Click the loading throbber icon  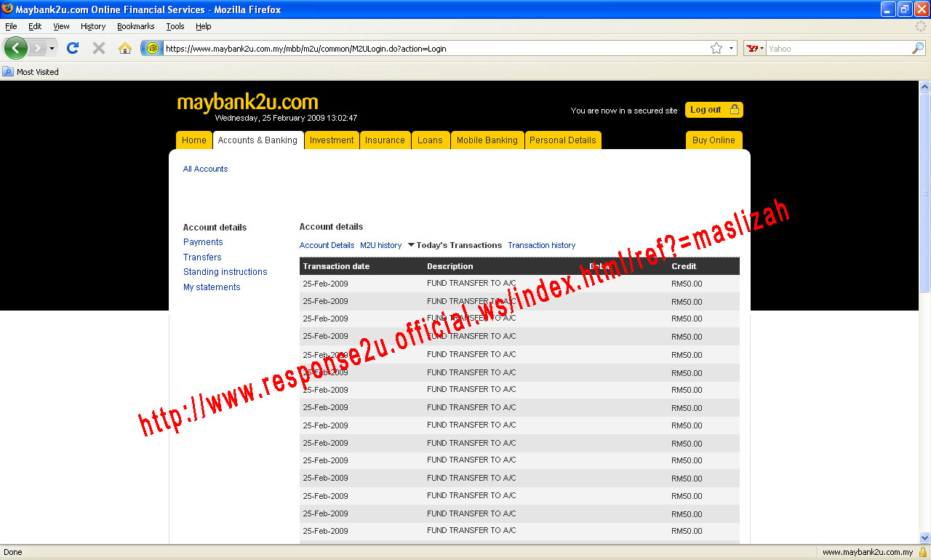tap(921, 26)
